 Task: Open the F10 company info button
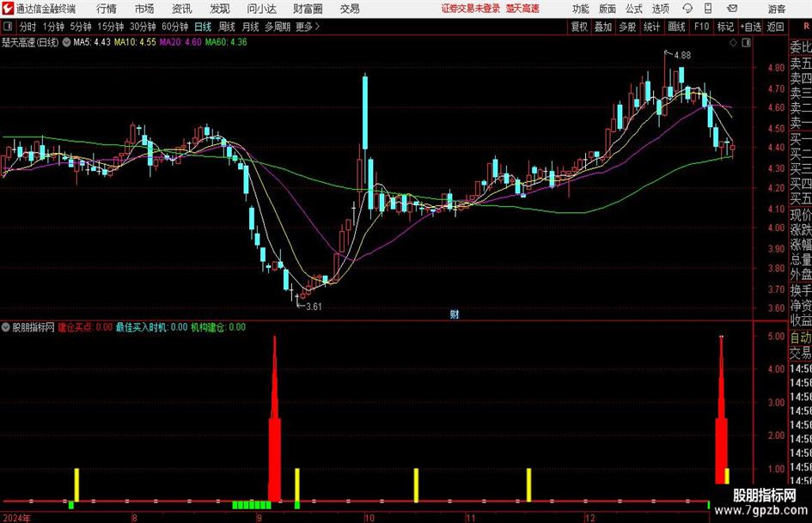(702, 27)
